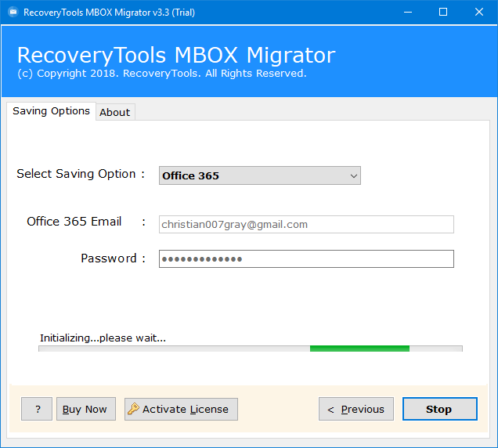Maximize the MBOX Migrator window
The width and height of the screenshot is (498, 448).
click(443, 12)
